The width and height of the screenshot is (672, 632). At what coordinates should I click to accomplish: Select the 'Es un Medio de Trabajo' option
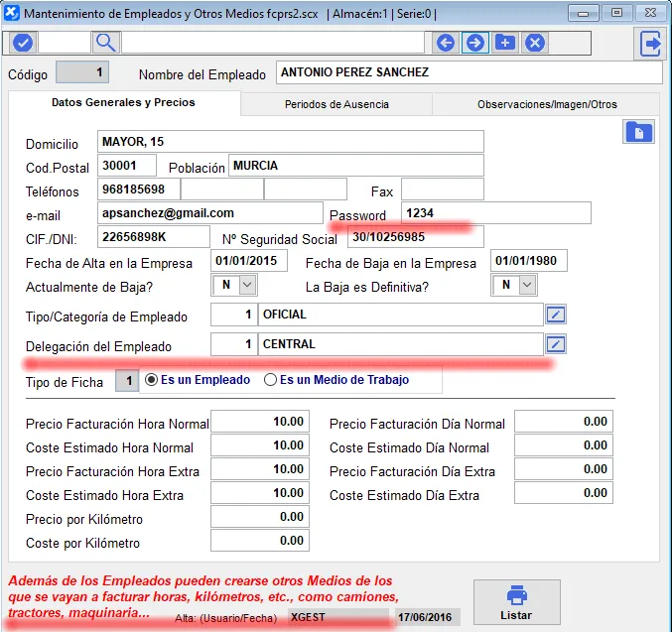270,380
